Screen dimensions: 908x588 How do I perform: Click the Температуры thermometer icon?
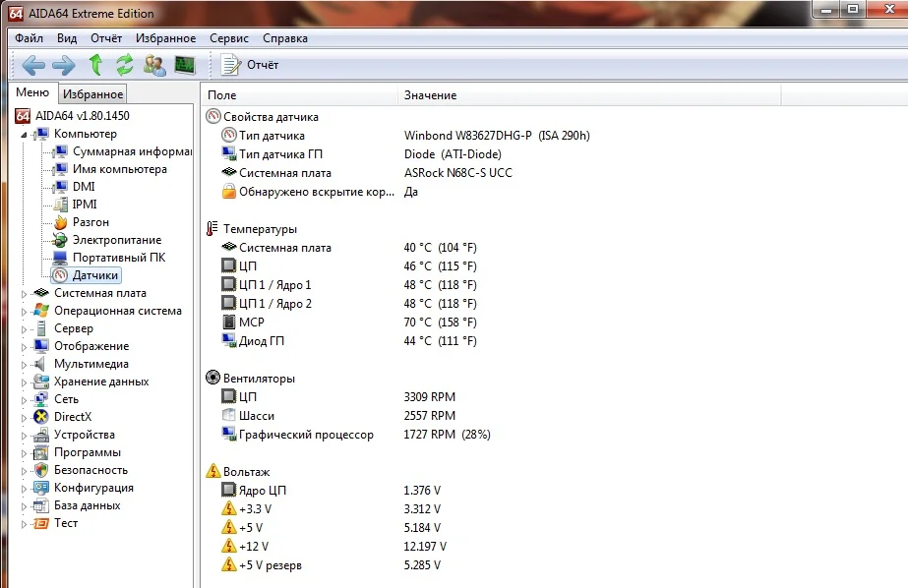tap(212, 228)
